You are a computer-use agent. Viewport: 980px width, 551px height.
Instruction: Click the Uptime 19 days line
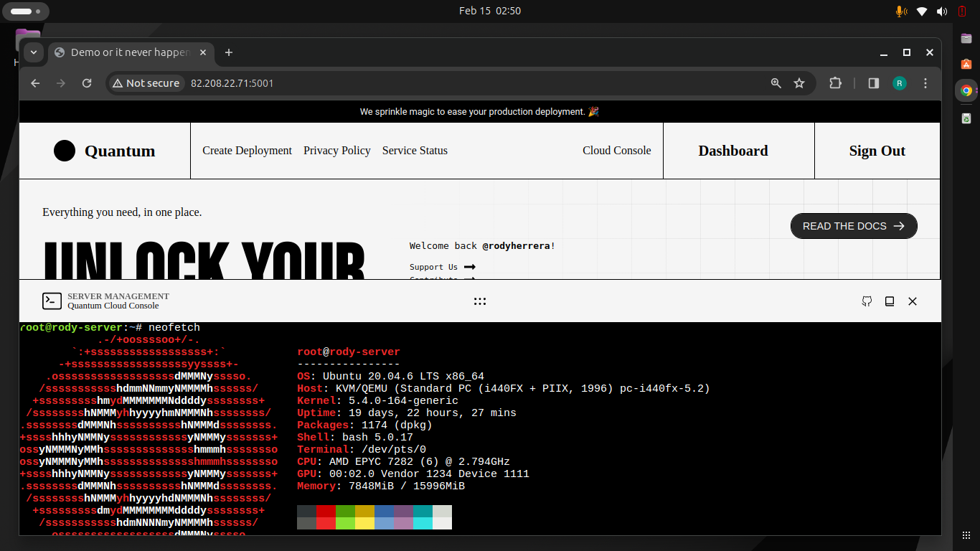[407, 413]
